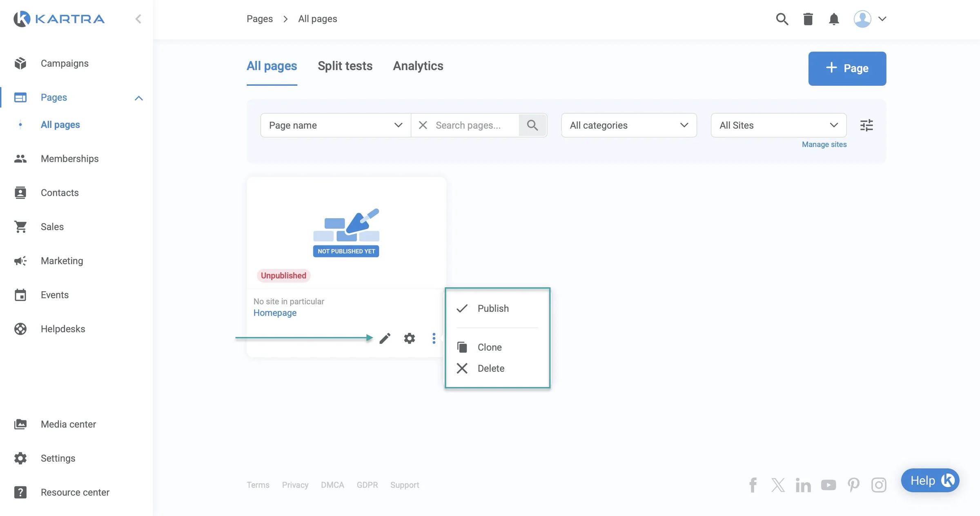This screenshot has height=516, width=980.
Task: Open Events in the sidebar
Action: 55,295
